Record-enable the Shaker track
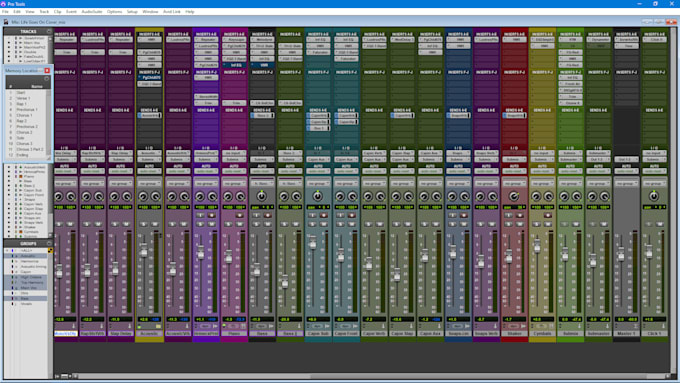The width and height of the screenshot is (680, 383). tap(520, 215)
